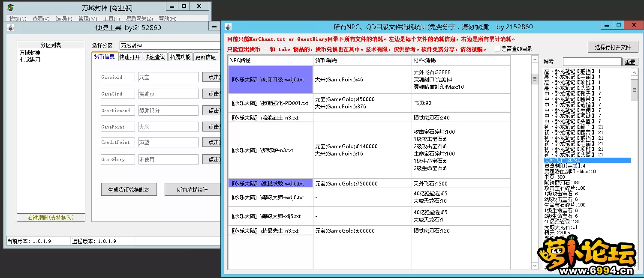Click the 便捷工具 window title icon
This screenshot has height=278, width=644.
11,27
